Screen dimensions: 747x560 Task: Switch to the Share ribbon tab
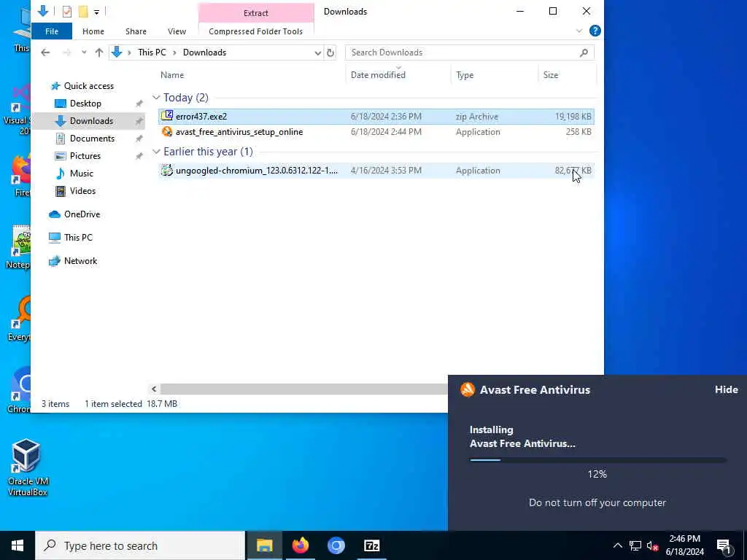click(136, 31)
